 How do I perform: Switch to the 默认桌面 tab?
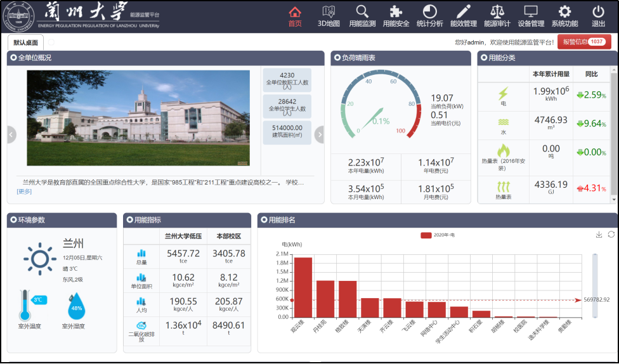pos(25,42)
